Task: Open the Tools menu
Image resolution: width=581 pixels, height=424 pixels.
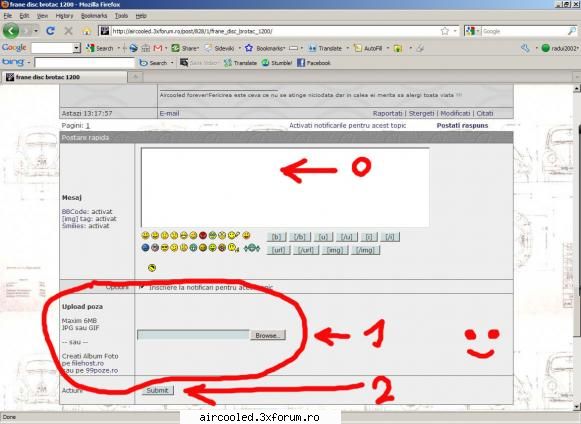Action: coord(121,16)
